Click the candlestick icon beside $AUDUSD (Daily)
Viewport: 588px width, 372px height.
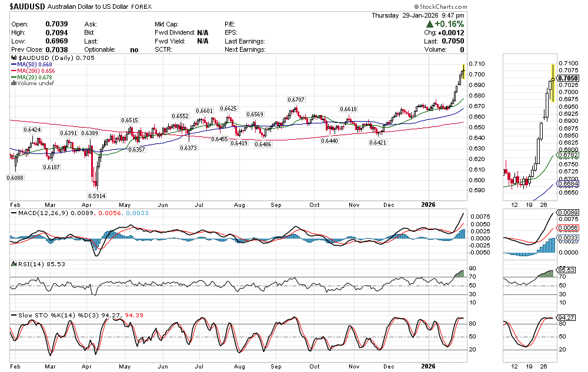[x=14, y=59]
